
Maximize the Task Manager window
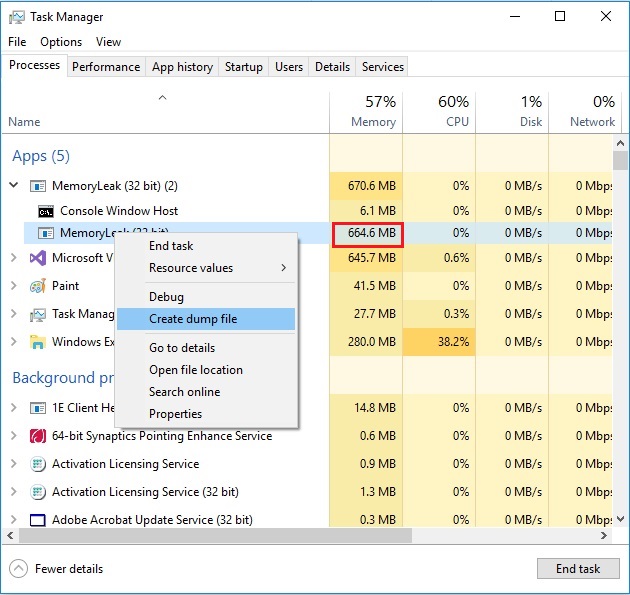(560, 16)
